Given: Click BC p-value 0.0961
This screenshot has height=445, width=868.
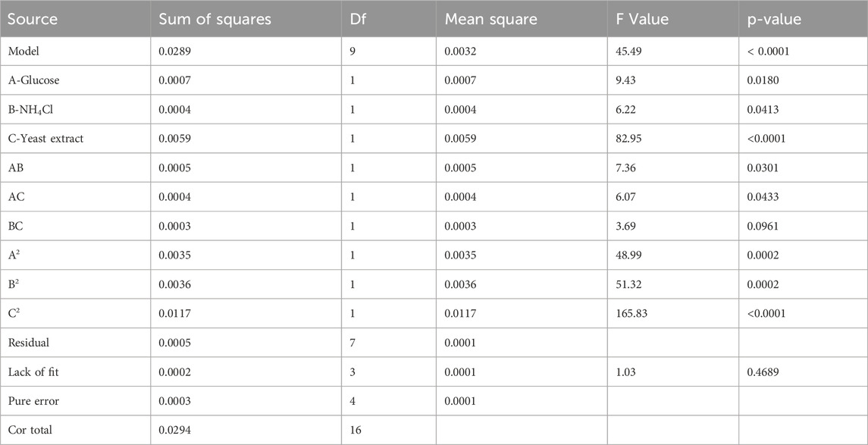Looking at the screenshot, I should click(763, 226).
